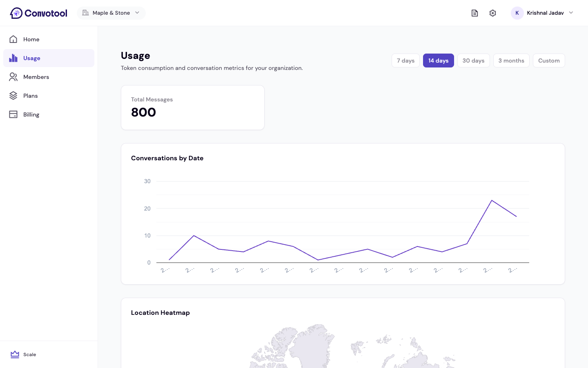The height and width of the screenshot is (368, 588).
Task: Click the world map heatmap
Action: pyautogui.click(x=353, y=346)
